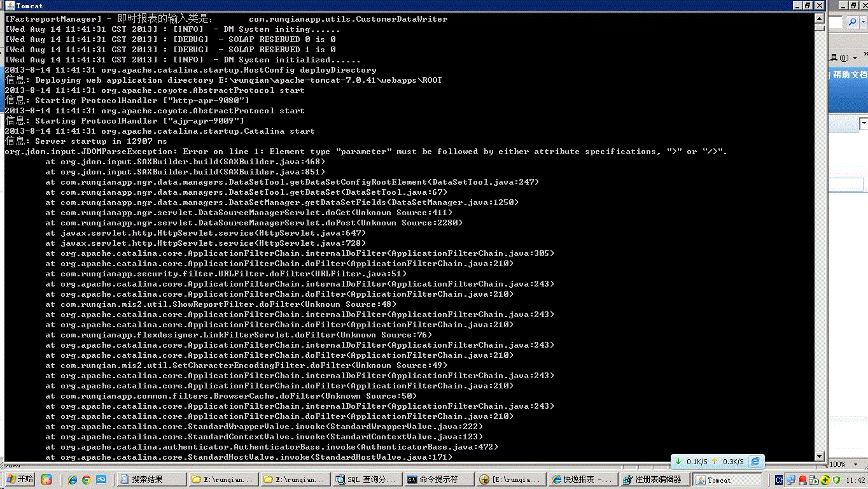Click the URLFilter.java:51 stack line
Viewport: 868px width, 489px height.
click(226, 274)
